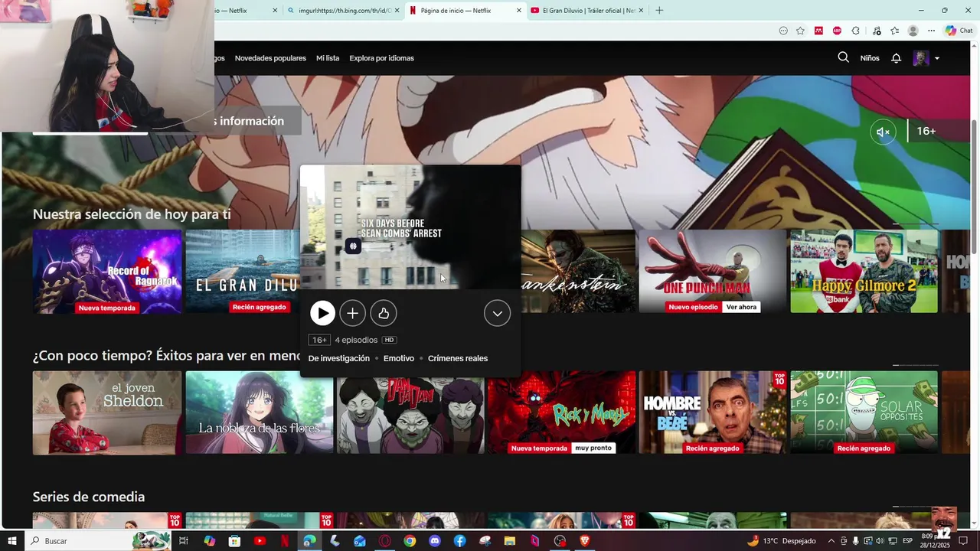Image resolution: width=980 pixels, height=551 pixels.
Task: Add hovered title to My List
Action: (x=352, y=313)
